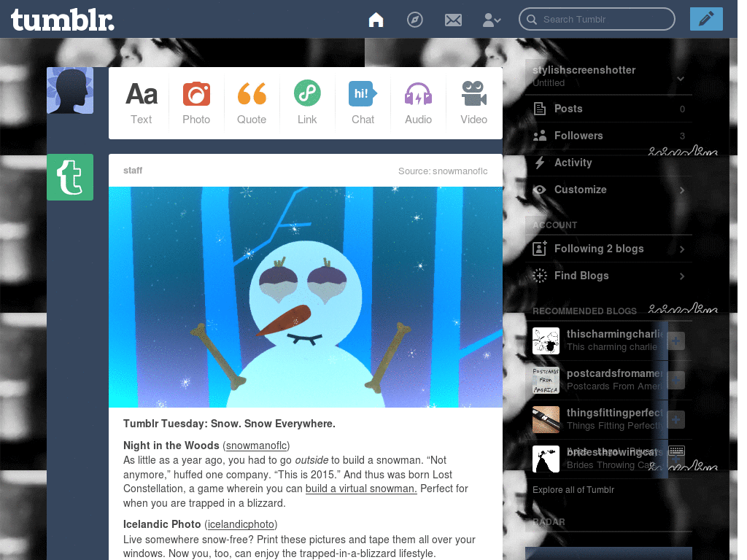Create a new Link post

coord(307,103)
